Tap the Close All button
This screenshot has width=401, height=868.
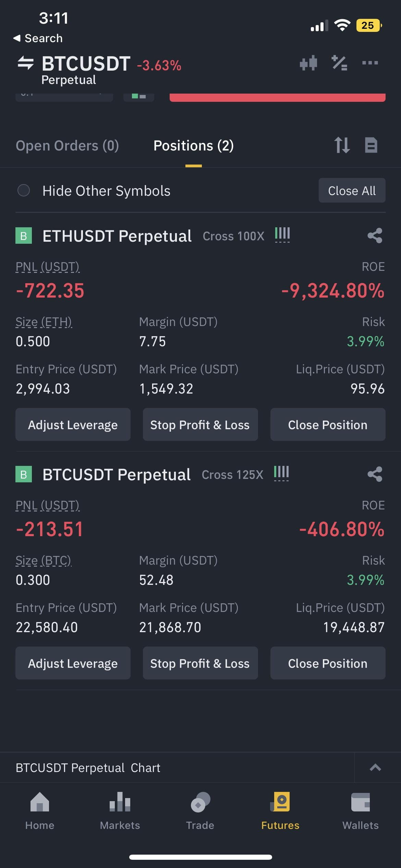pos(352,190)
